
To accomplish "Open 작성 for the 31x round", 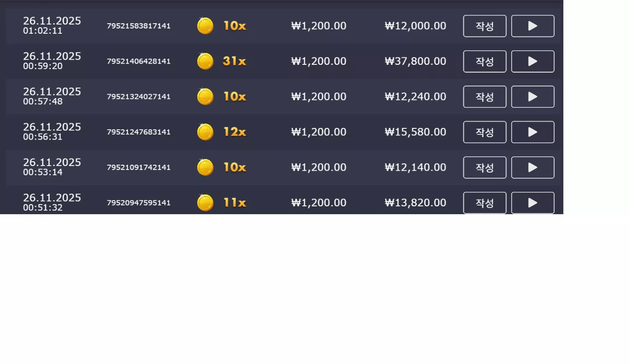I will tap(485, 61).
